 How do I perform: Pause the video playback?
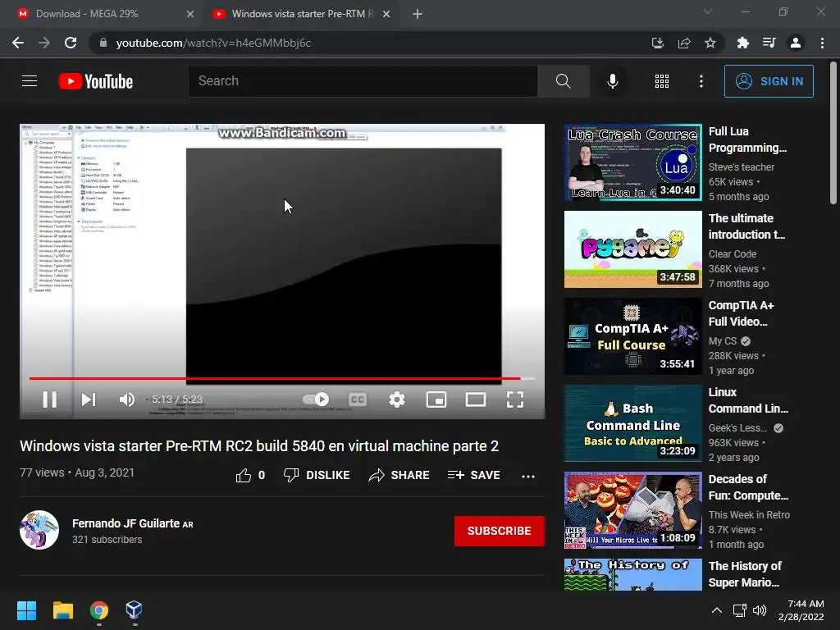tap(50, 399)
